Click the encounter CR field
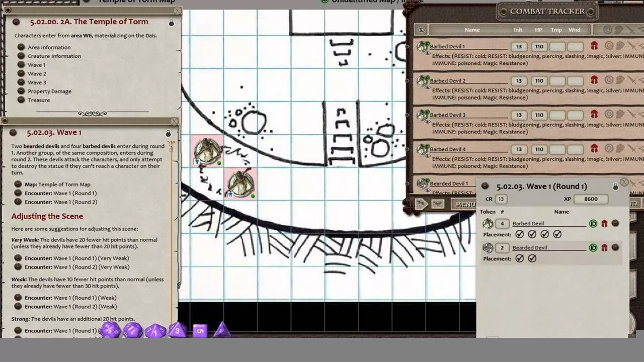This screenshot has width=644, height=362. pyautogui.click(x=501, y=199)
